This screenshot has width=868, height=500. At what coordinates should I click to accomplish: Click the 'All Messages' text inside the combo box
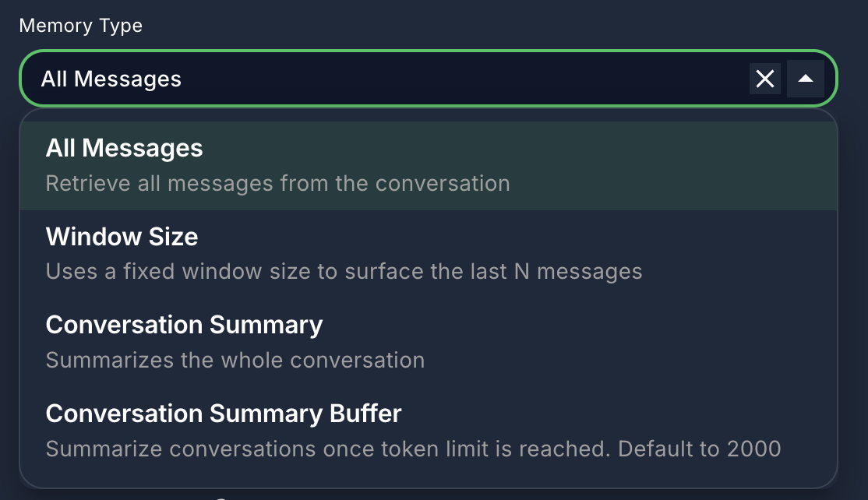pos(111,79)
